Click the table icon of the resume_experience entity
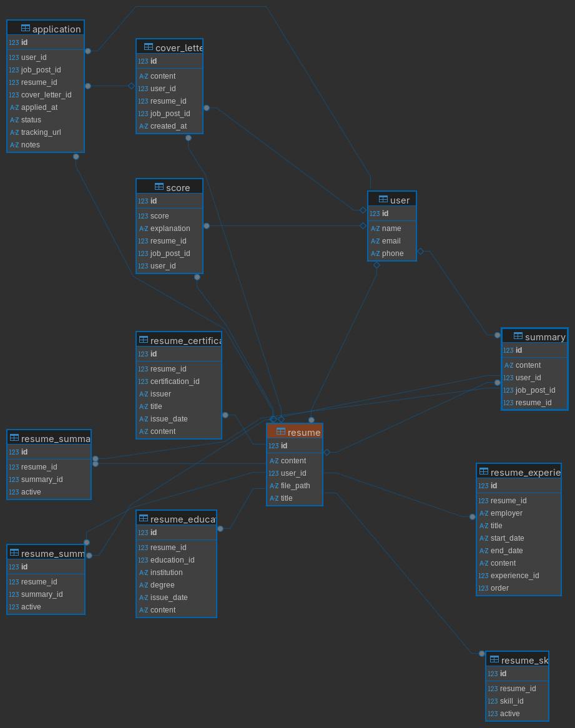Viewport: 575px width, 728px height. (x=484, y=471)
